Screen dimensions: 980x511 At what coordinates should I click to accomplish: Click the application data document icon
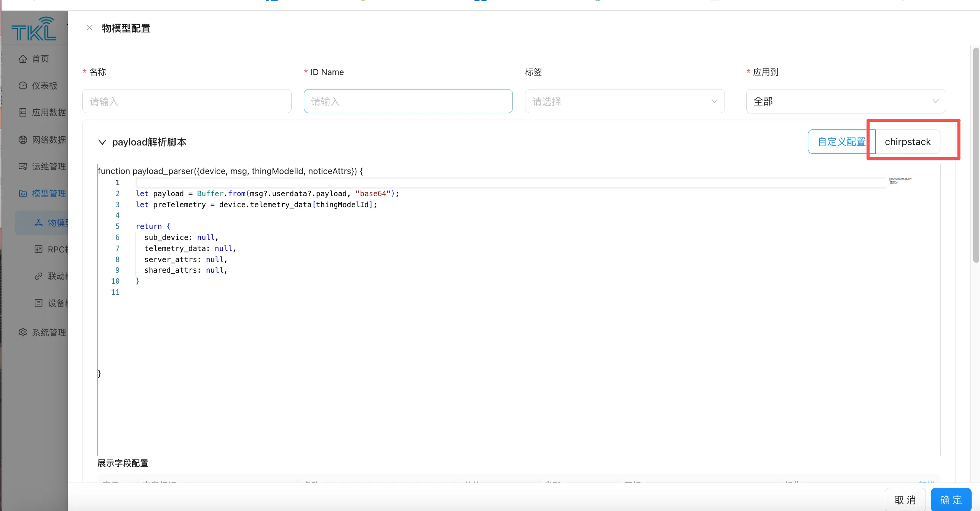[x=23, y=112]
